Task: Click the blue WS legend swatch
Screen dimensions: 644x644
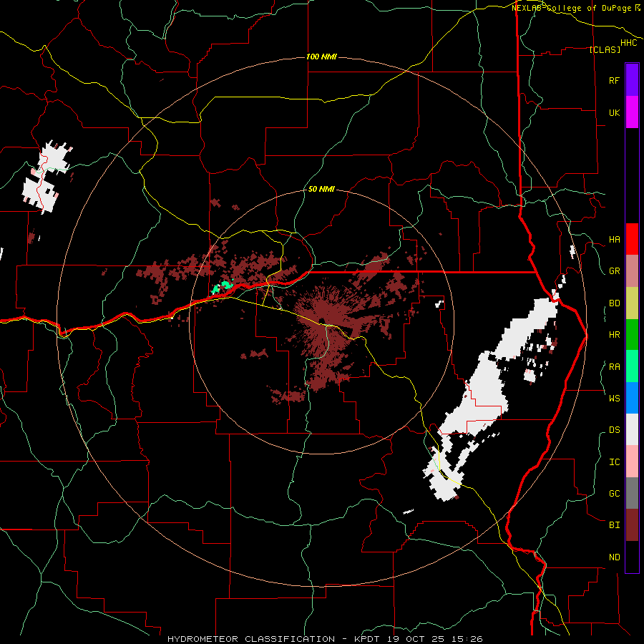Action: 632,398
